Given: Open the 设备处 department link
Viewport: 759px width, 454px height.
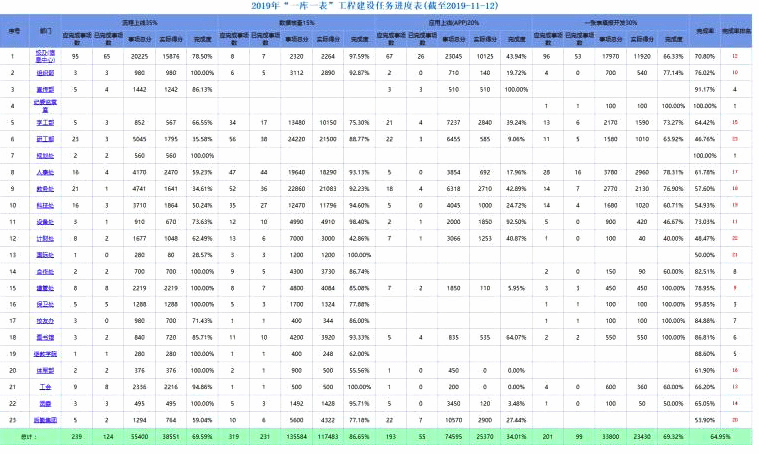Looking at the screenshot, I should click(x=47, y=220).
